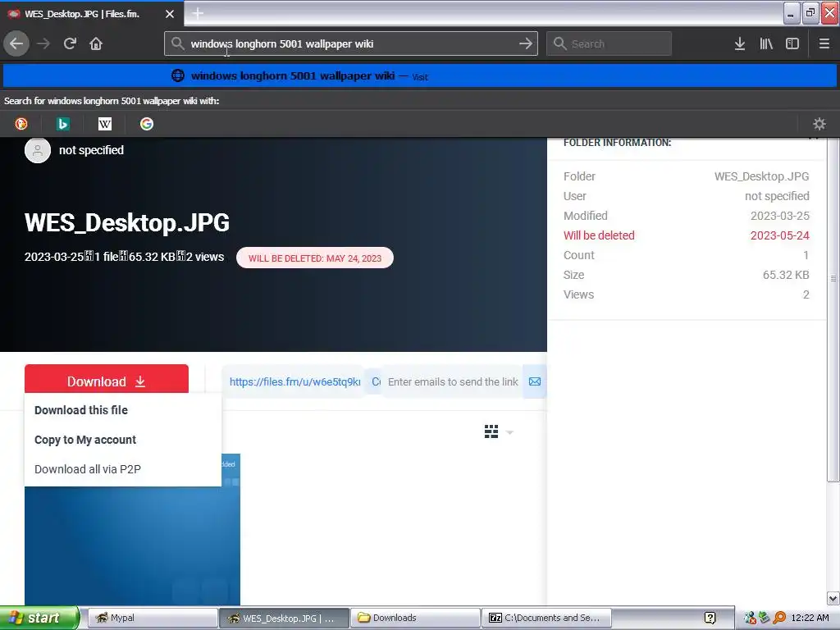Open the Windows start button
The width and height of the screenshot is (840, 630).
click(x=39, y=618)
